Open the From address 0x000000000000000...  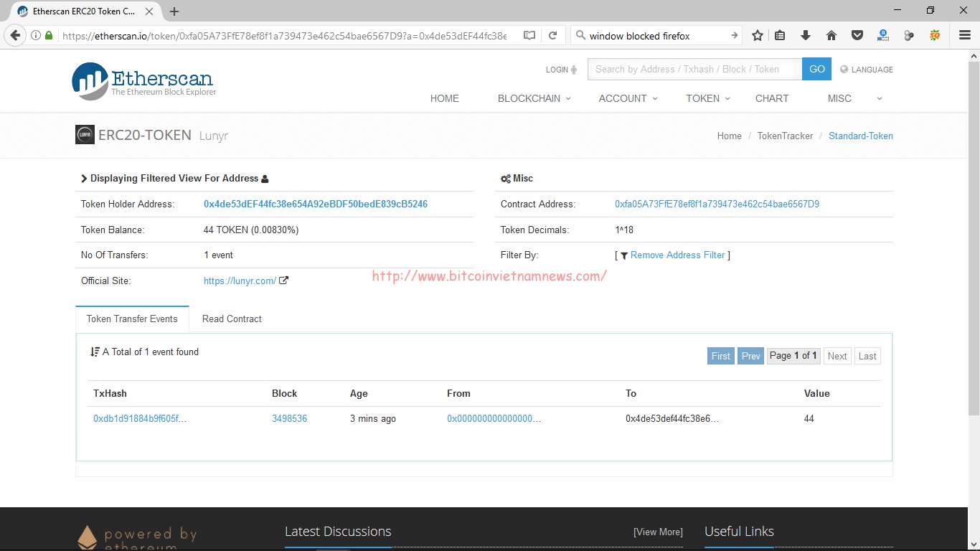(x=494, y=419)
